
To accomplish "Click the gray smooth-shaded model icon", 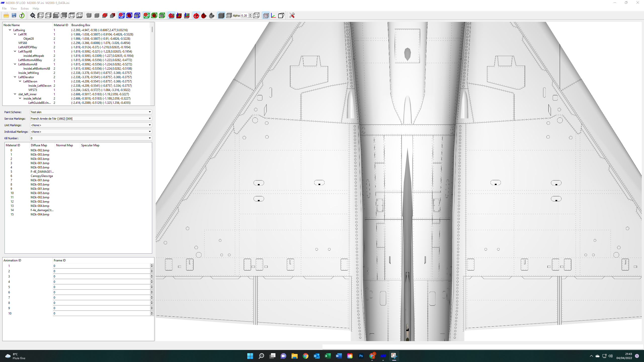I will [89, 16].
